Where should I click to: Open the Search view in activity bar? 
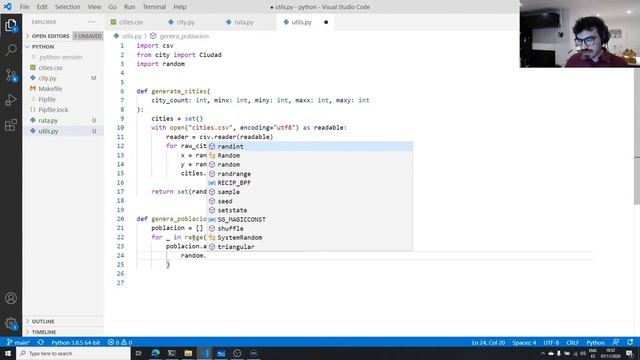[x=11, y=50]
